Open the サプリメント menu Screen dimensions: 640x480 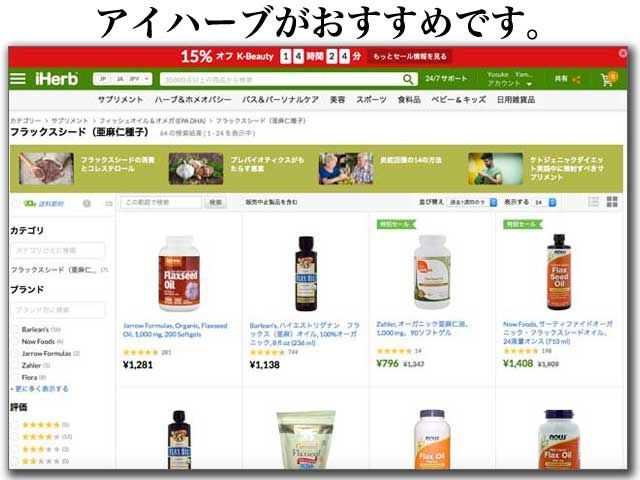click(x=120, y=100)
